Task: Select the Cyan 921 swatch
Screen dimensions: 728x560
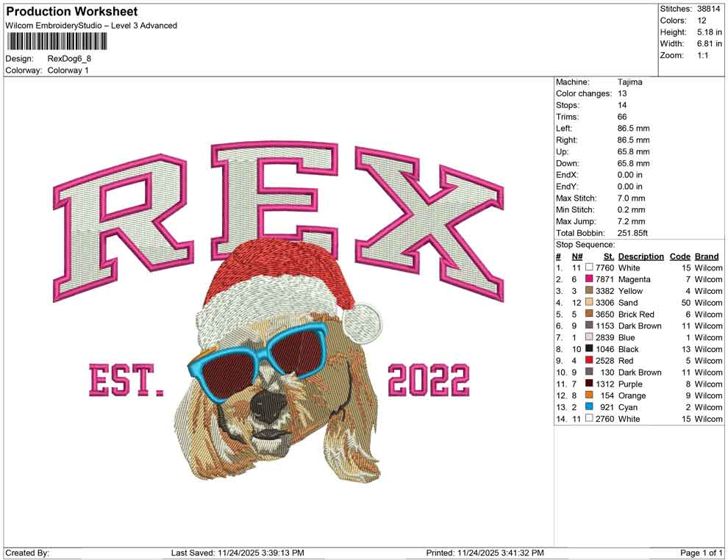Action: pos(588,407)
